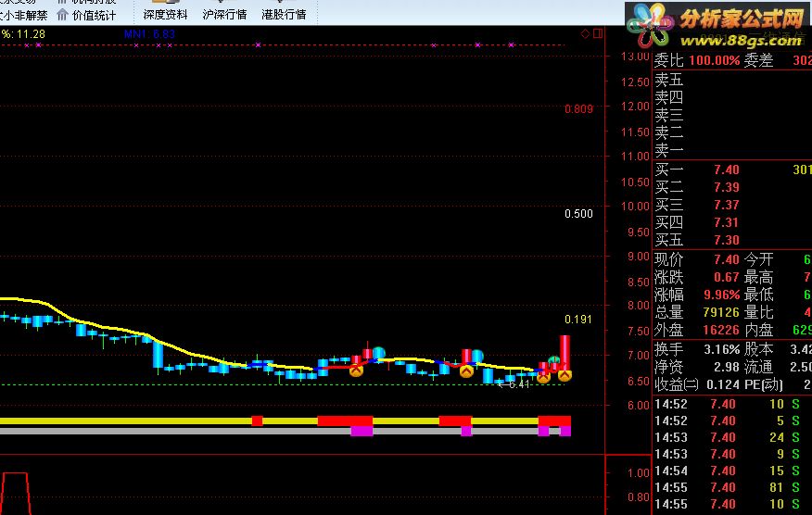
Task: Select the yellow 0.191 level label
Action: point(578,320)
